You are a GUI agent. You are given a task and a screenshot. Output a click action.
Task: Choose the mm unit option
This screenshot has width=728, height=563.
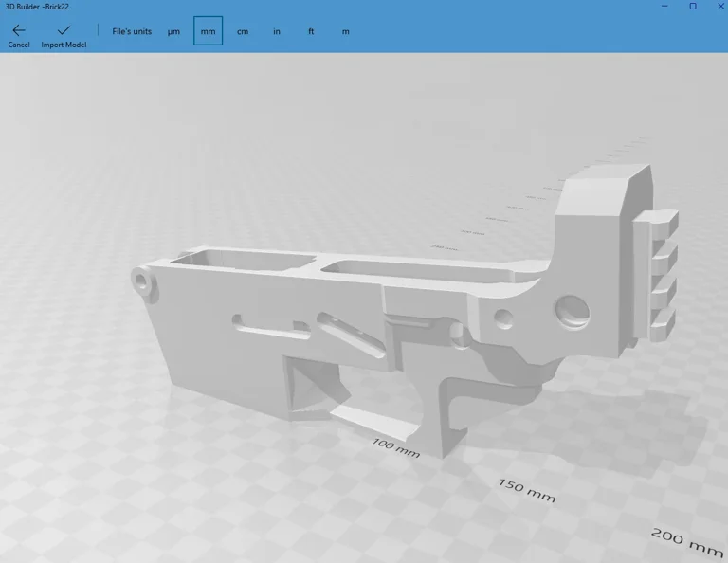(x=208, y=31)
